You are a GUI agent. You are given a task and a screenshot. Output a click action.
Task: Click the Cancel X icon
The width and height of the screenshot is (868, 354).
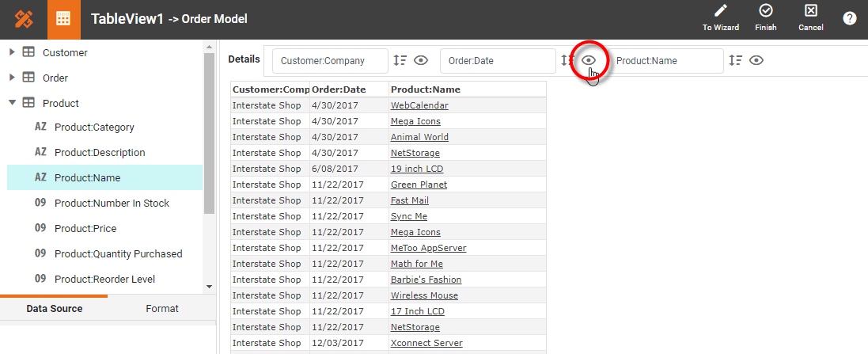point(810,17)
